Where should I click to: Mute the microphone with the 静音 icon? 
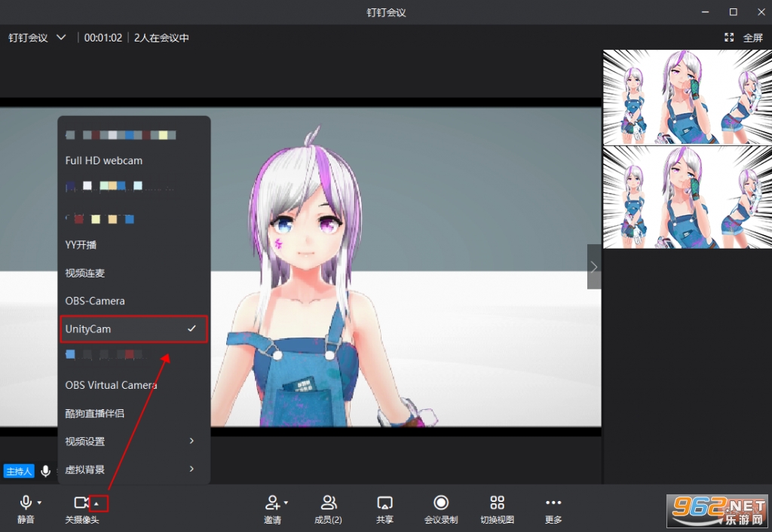click(x=26, y=503)
